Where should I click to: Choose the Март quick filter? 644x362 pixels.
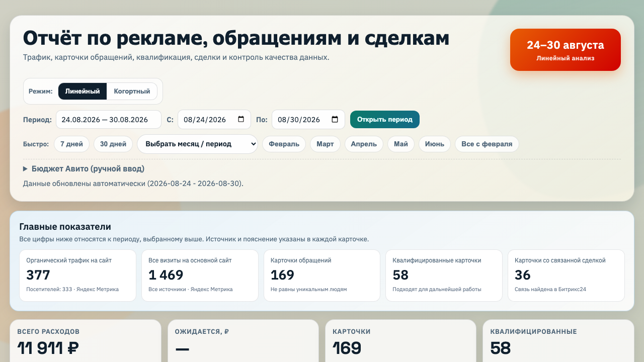(x=325, y=144)
